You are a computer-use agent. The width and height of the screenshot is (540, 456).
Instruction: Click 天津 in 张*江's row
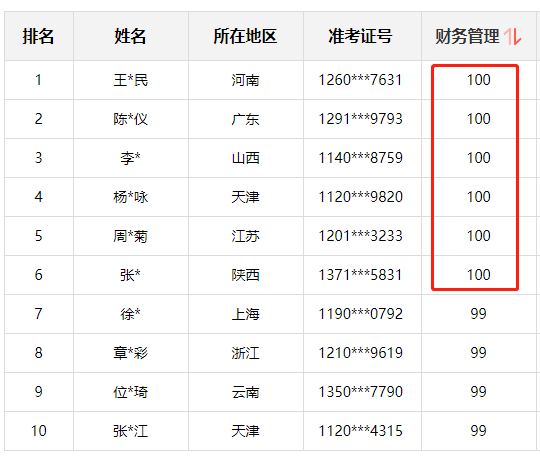click(x=246, y=431)
